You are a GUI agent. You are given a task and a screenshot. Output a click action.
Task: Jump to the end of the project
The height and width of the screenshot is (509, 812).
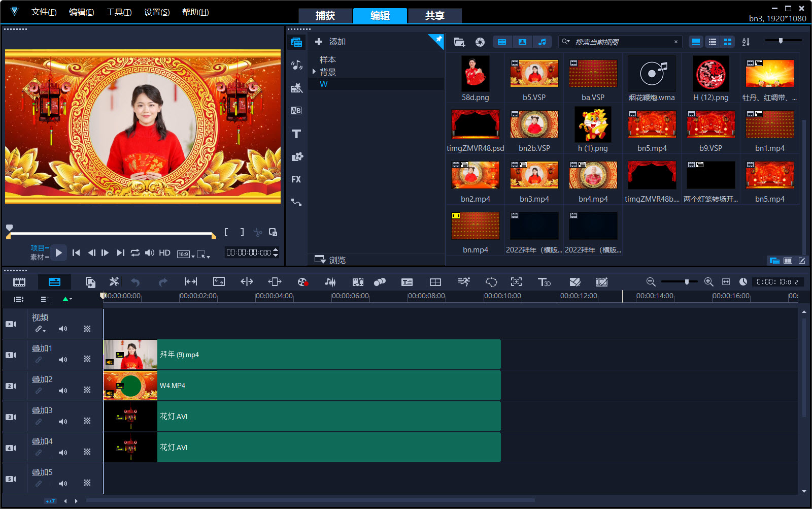(120, 252)
